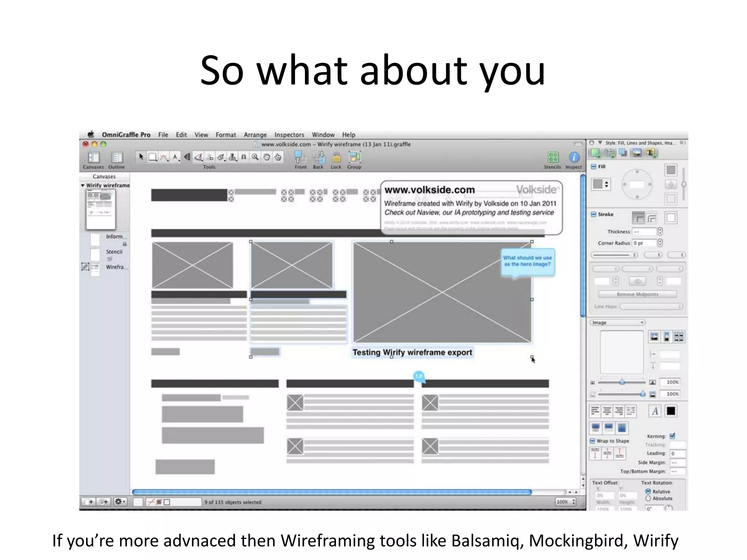Switch to Properties inspector group

point(610,153)
